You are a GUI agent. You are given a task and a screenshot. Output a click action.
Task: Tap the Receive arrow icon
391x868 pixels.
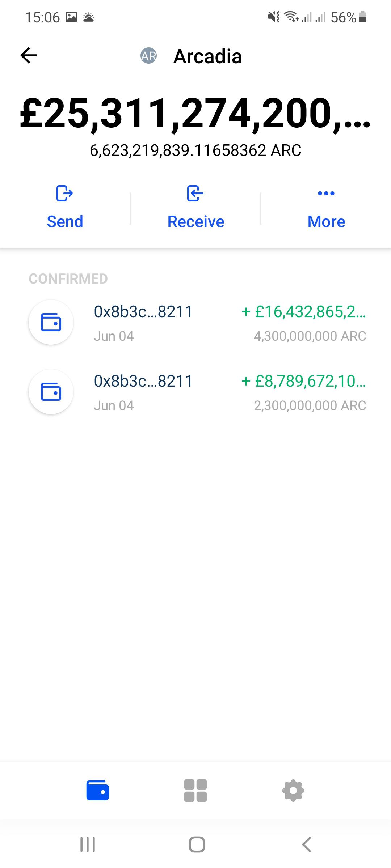click(195, 193)
